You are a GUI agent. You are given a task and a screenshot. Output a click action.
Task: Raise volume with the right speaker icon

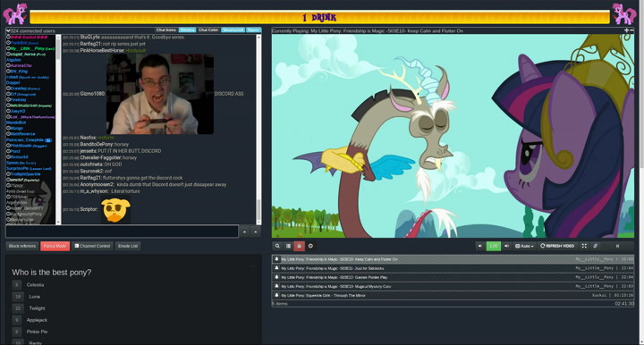506,246
